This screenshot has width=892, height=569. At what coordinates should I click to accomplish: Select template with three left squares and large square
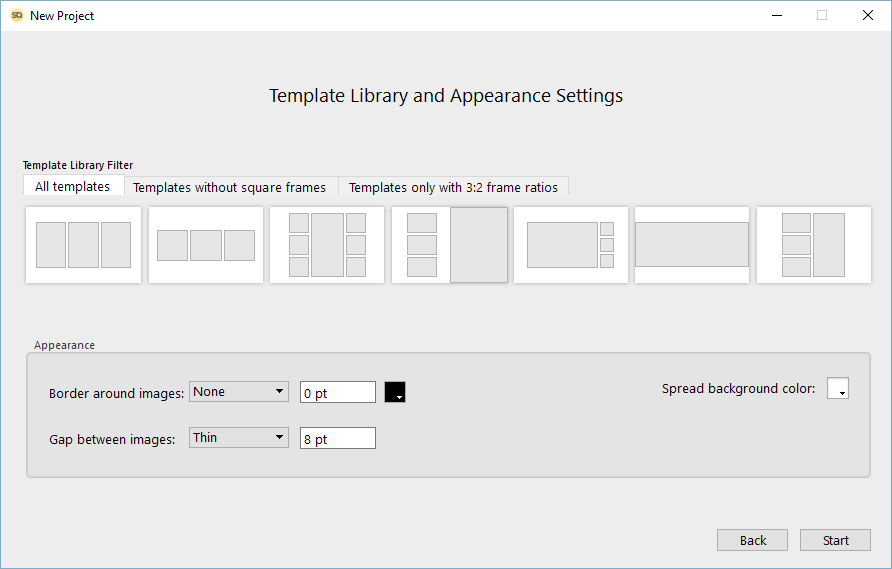[x=450, y=245]
